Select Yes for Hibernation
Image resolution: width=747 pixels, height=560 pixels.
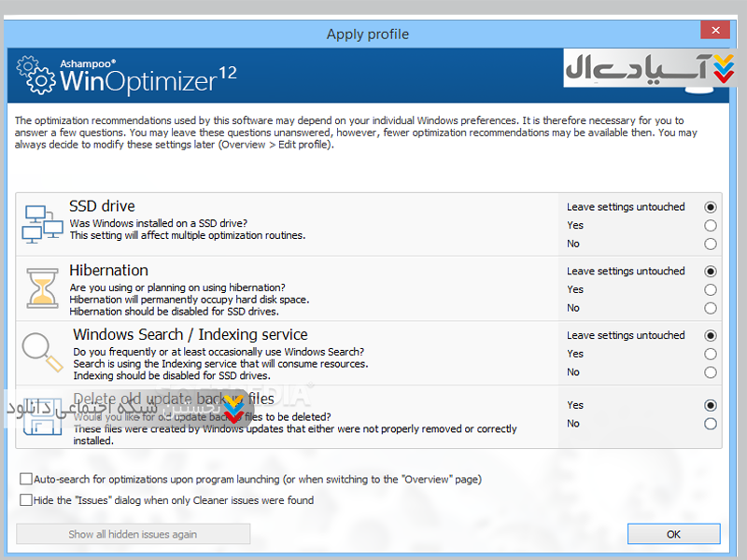click(711, 289)
